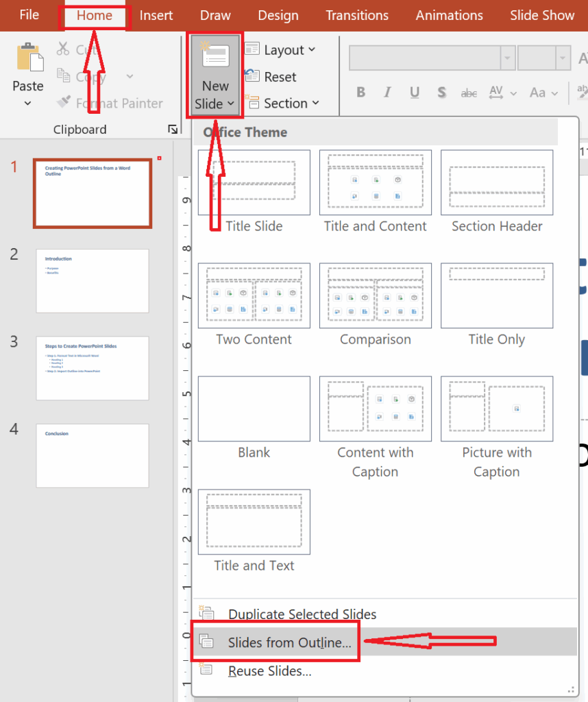Click the Strikethrough icon

[469, 93]
